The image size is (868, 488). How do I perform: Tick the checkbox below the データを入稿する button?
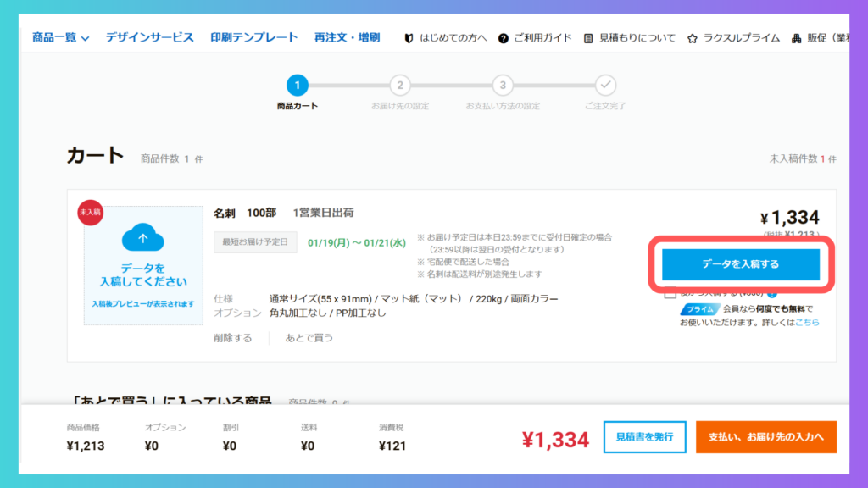pos(670,293)
